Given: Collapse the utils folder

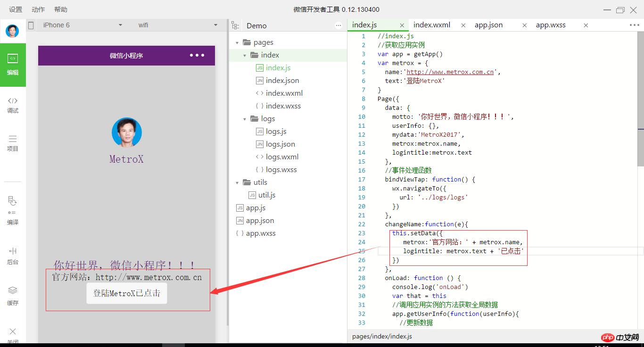Looking at the screenshot, I should coord(238,182).
